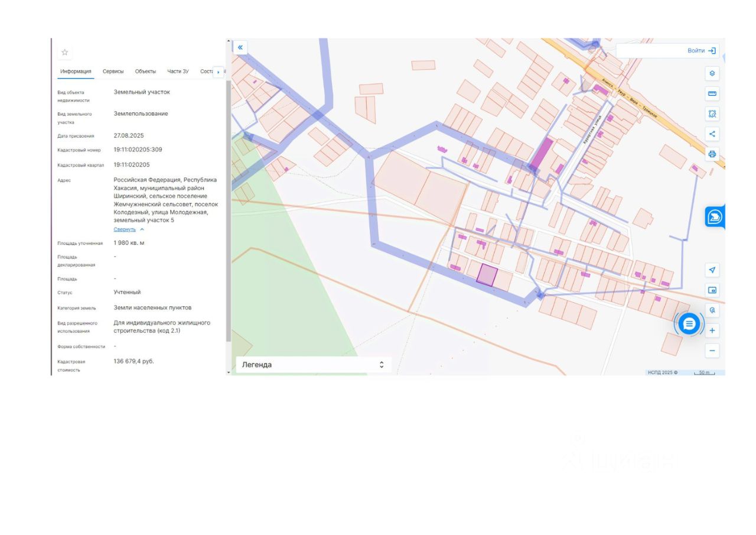The width and height of the screenshot is (756, 535).
Task: Click the cadastral number 19:11:020205:309
Action: (138, 150)
